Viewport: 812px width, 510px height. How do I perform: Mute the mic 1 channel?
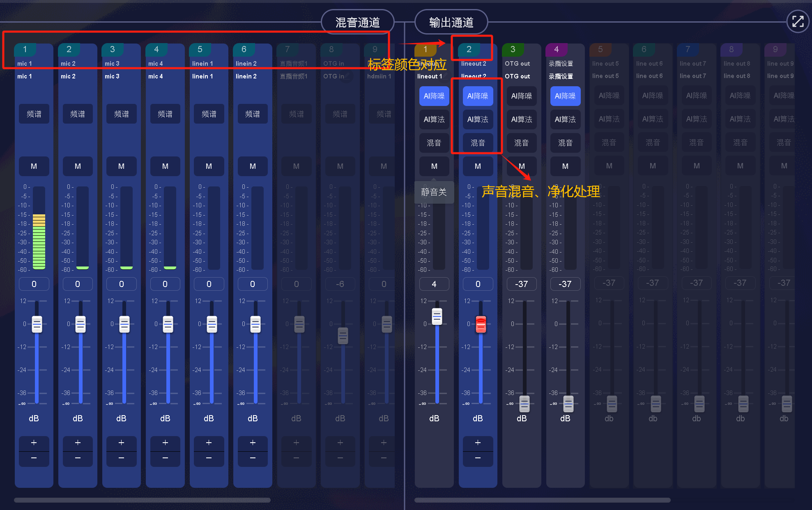click(x=34, y=166)
